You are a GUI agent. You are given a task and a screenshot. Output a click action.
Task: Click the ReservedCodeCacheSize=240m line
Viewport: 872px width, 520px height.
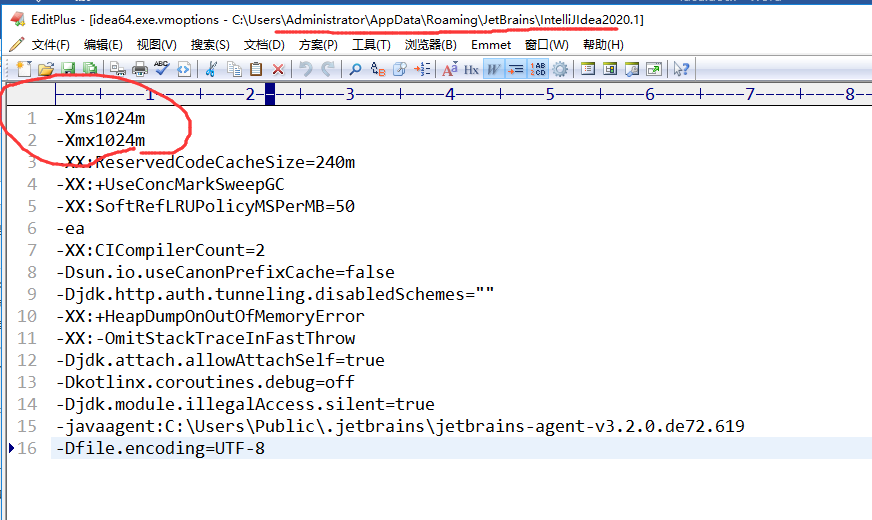205,162
